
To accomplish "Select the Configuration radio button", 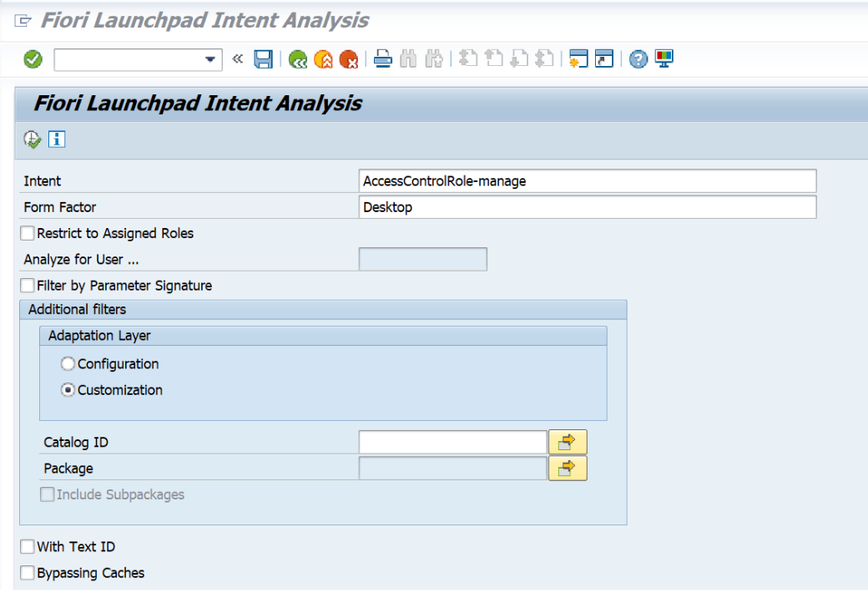I will click(68, 364).
